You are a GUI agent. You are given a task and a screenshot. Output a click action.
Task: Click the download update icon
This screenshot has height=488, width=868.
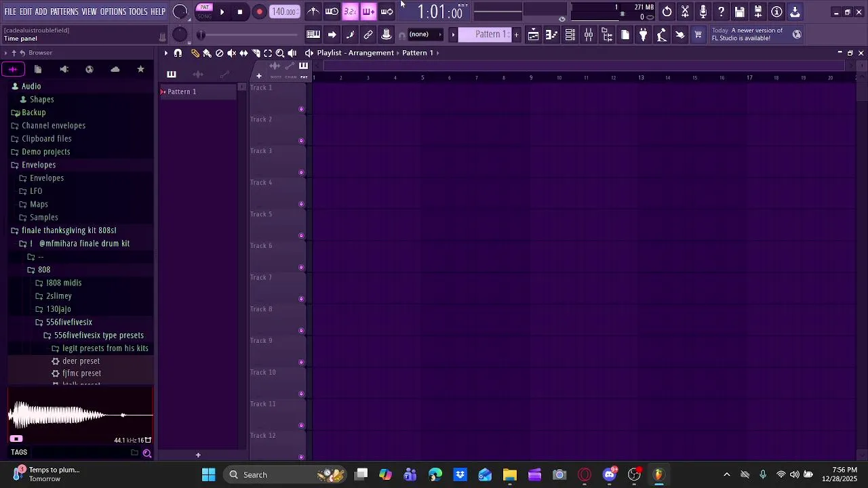(x=795, y=12)
